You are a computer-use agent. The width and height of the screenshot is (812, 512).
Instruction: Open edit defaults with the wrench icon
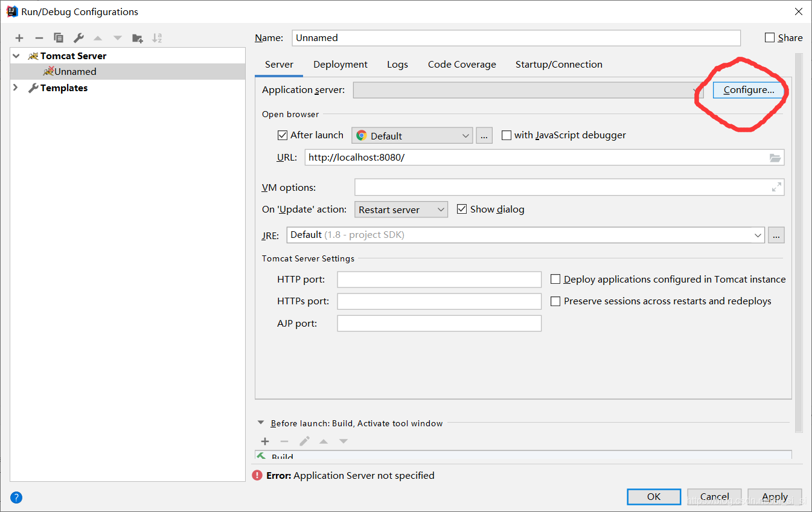[78, 38]
